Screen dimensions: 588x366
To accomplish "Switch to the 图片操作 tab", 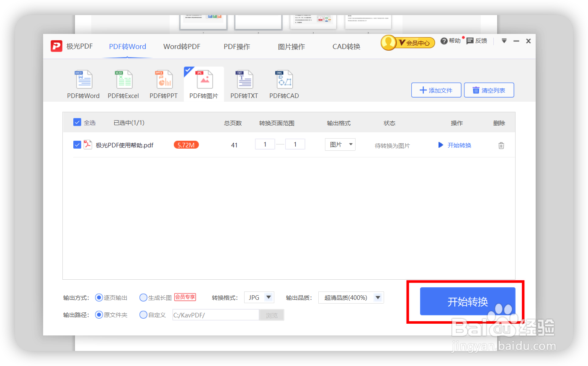I will tap(291, 46).
